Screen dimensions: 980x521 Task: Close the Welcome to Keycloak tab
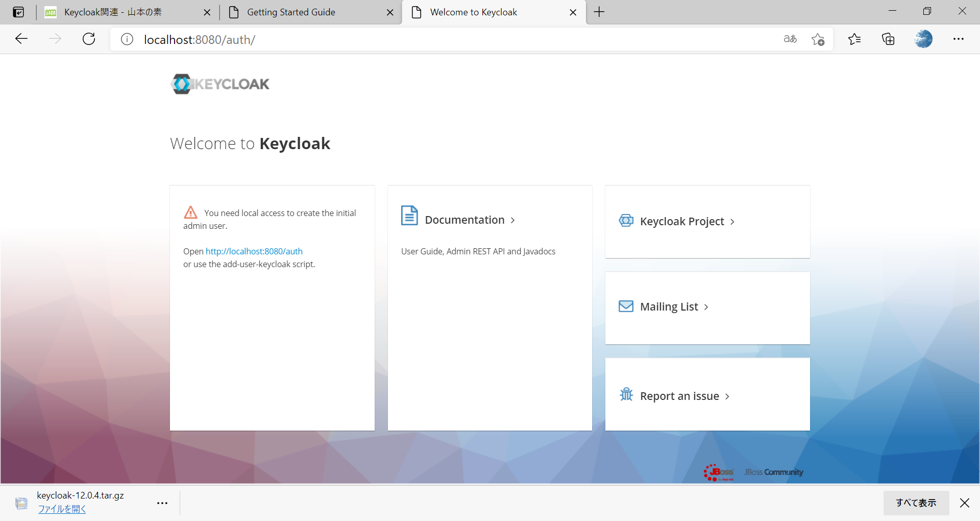click(573, 12)
